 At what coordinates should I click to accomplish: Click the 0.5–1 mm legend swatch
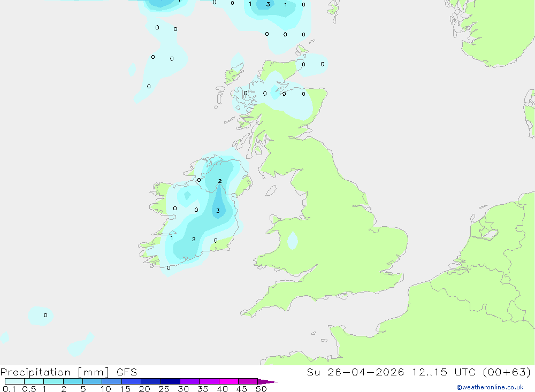tap(34, 381)
